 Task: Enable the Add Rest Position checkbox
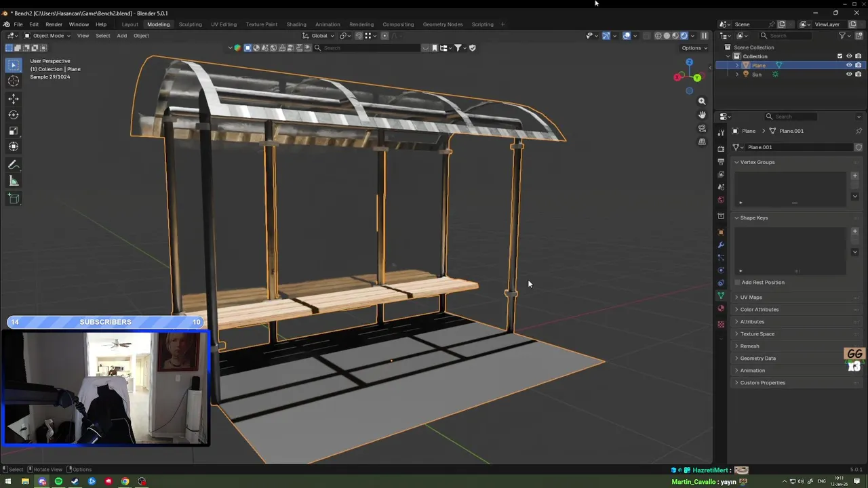click(737, 282)
